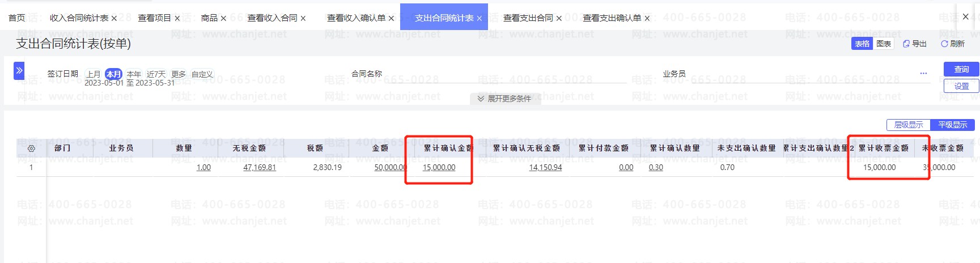Click the 税额 column header

(x=315, y=148)
